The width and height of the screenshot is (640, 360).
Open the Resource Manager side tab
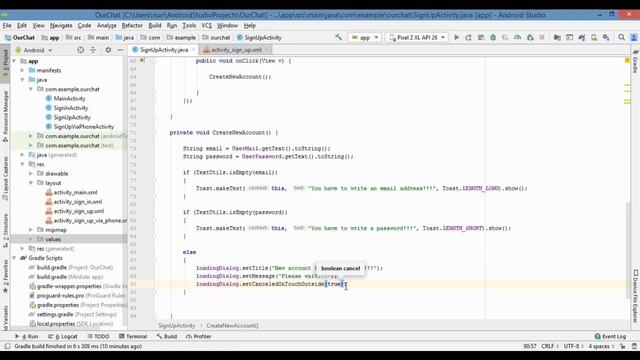tap(5, 116)
